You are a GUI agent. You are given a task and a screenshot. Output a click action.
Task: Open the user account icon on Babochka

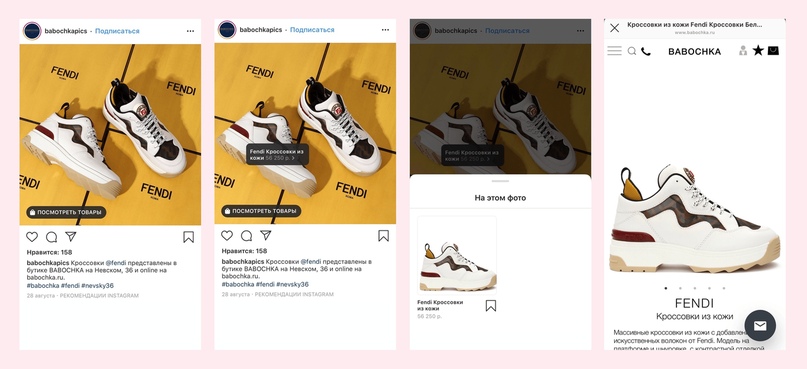[x=743, y=50]
